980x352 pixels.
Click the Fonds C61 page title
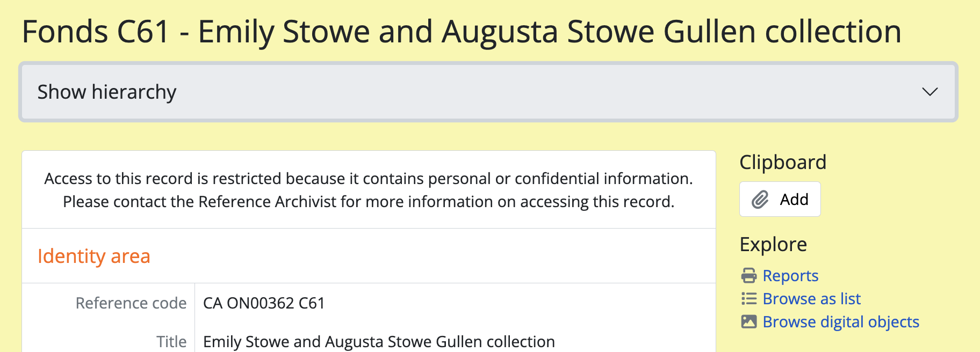[x=461, y=32]
